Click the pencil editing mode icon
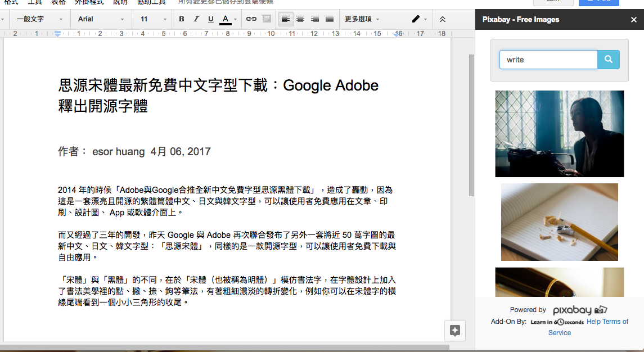This screenshot has width=644, height=352. tap(416, 19)
